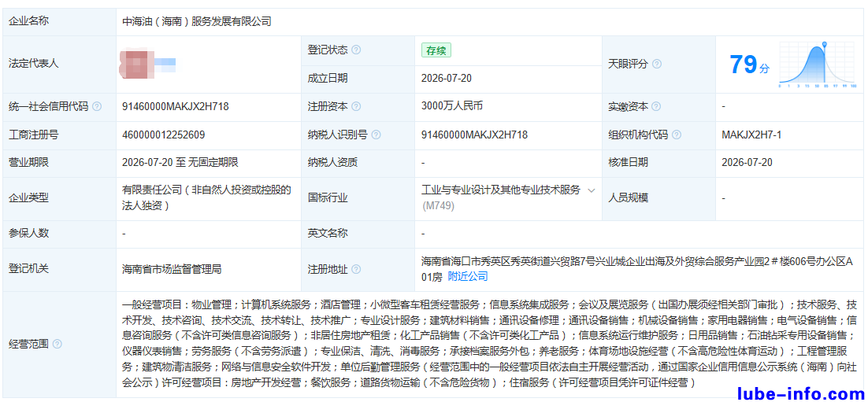Click the 3000万人民币 registered capital value
The image size is (868, 402).
(x=452, y=105)
